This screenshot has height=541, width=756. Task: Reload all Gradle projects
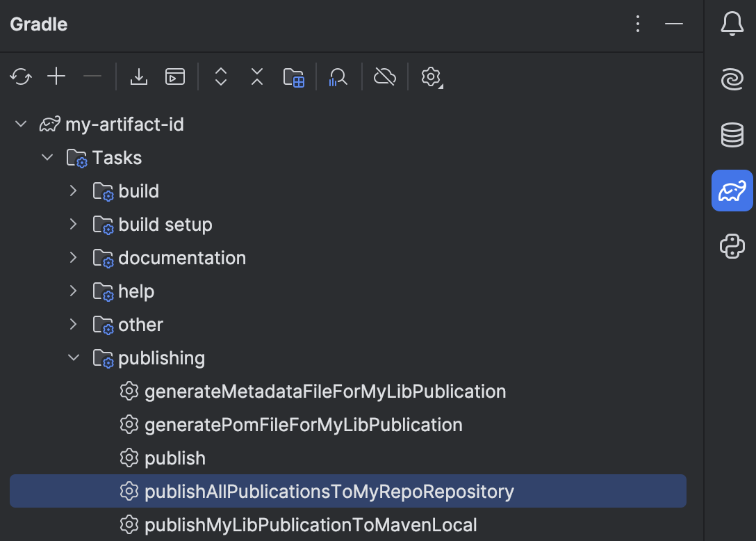pyautogui.click(x=20, y=76)
